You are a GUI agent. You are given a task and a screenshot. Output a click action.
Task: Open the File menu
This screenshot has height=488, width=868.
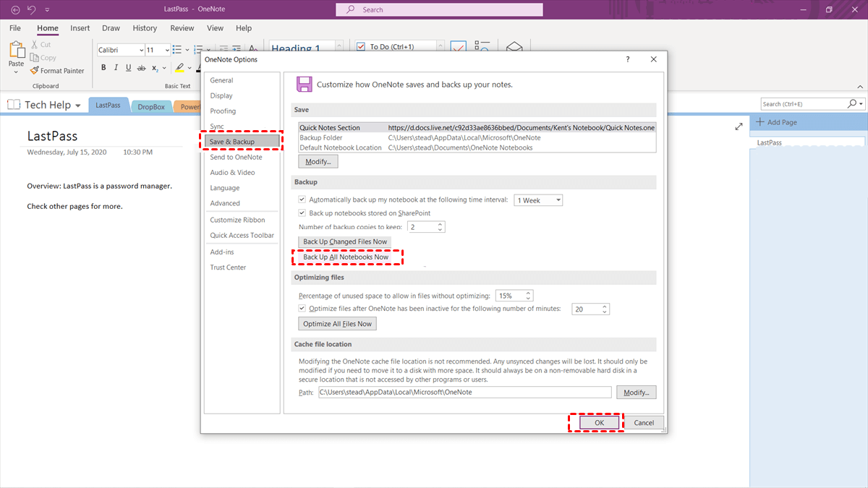[x=15, y=28]
